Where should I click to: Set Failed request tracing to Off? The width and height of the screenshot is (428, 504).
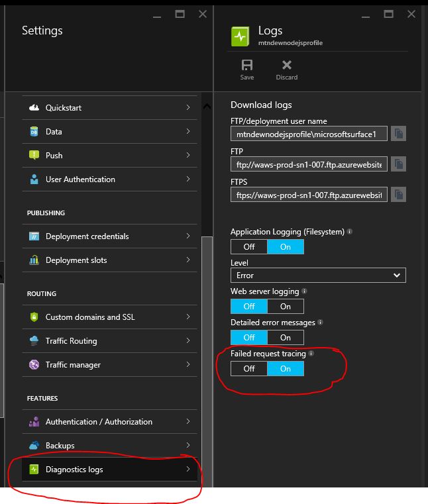coord(249,369)
